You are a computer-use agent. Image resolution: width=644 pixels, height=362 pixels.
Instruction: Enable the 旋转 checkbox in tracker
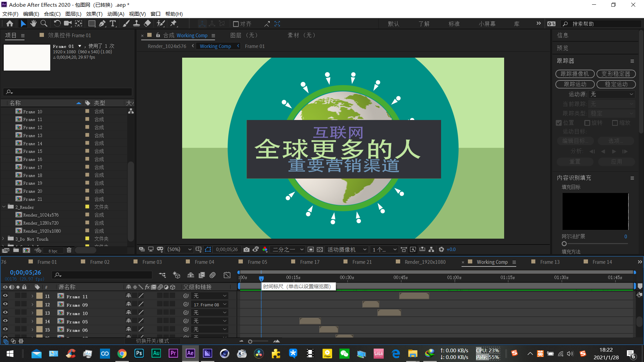587,123
